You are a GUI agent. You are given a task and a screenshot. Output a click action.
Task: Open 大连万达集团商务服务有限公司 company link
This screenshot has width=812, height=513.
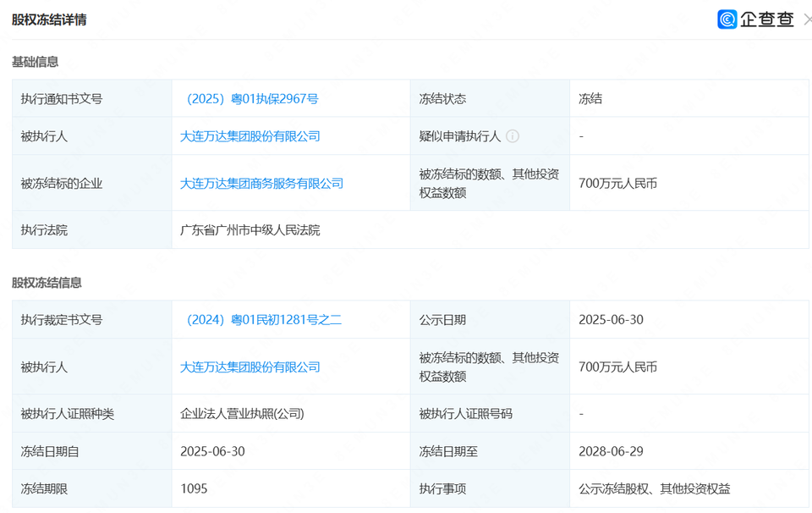pos(261,184)
